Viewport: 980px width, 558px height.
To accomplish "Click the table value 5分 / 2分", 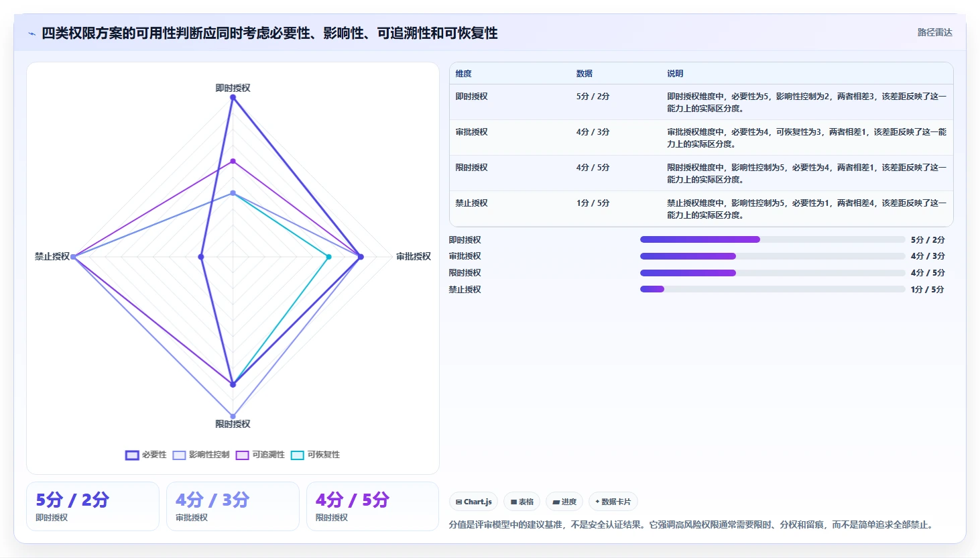I will click(593, 97).
